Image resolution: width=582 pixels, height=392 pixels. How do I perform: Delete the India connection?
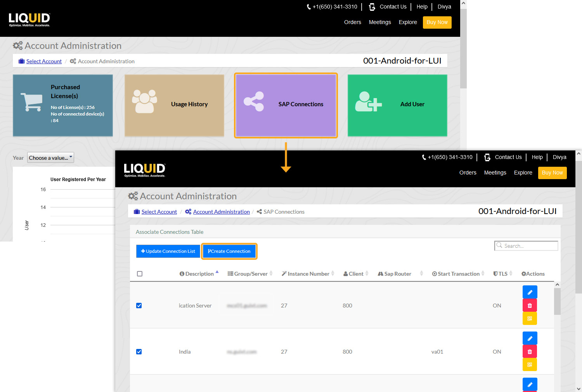point(530,352)
